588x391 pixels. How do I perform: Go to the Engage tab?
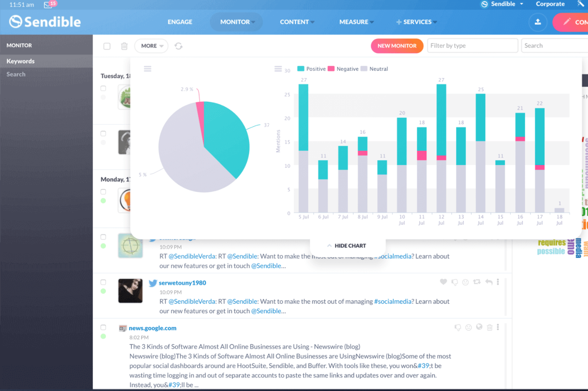tap(180, 22)
